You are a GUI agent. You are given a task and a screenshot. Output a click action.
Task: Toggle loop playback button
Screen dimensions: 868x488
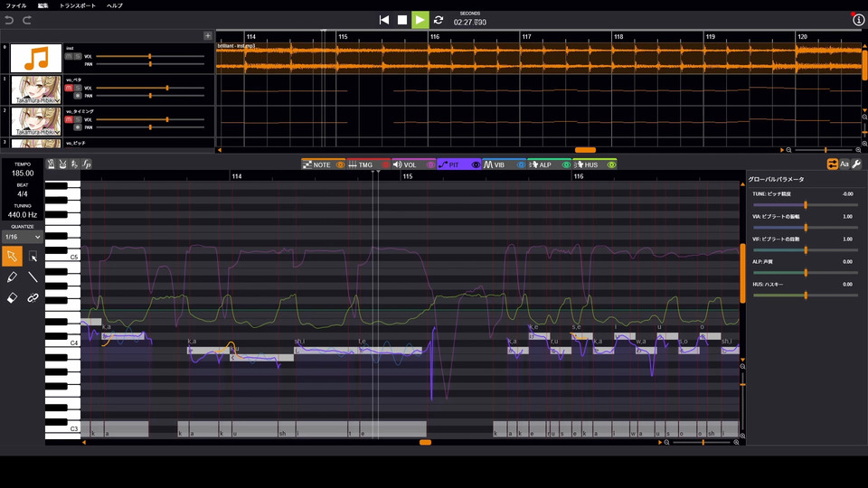click(x=439, y=20)
